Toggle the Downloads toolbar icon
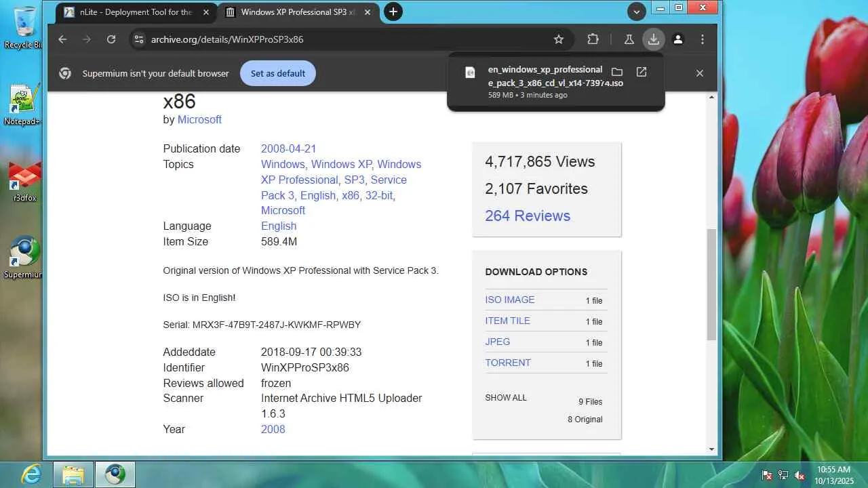 (x=653, y=39)
